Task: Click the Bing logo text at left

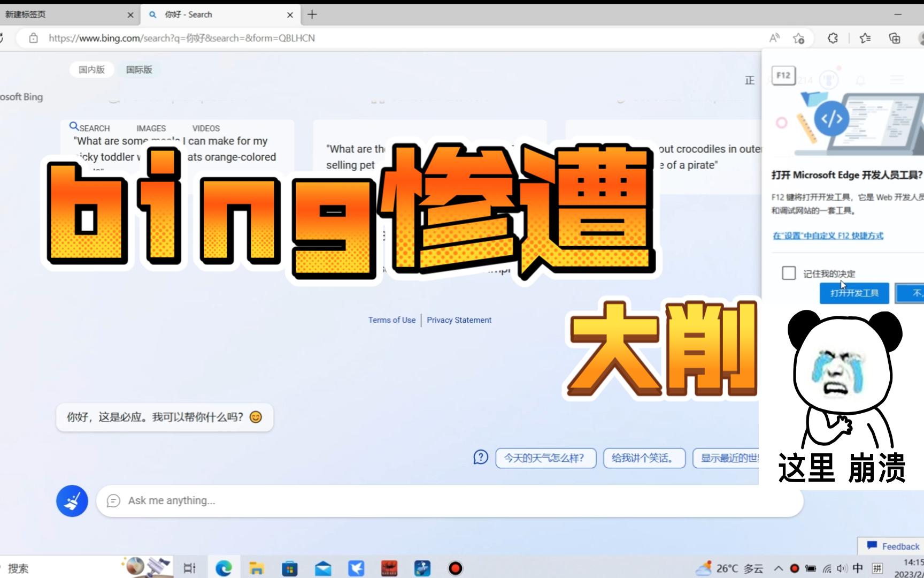Action: tap(21, 97)
